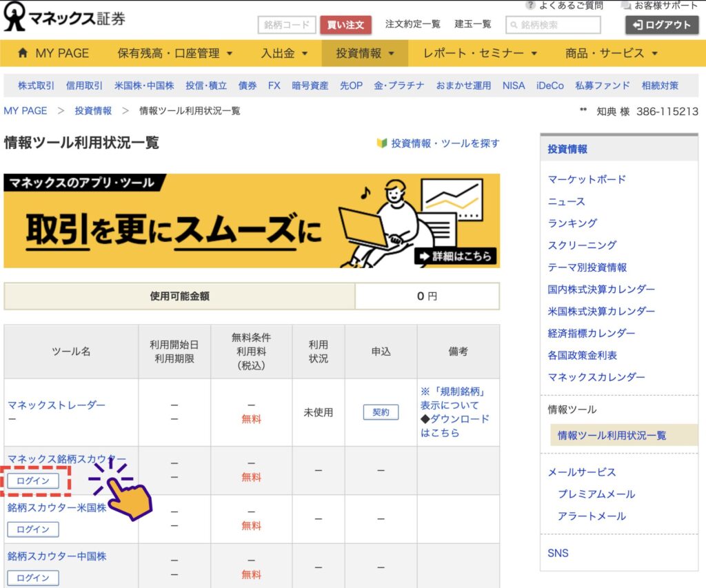Click the 銘柄コード input field

click(x=287, y=25)
